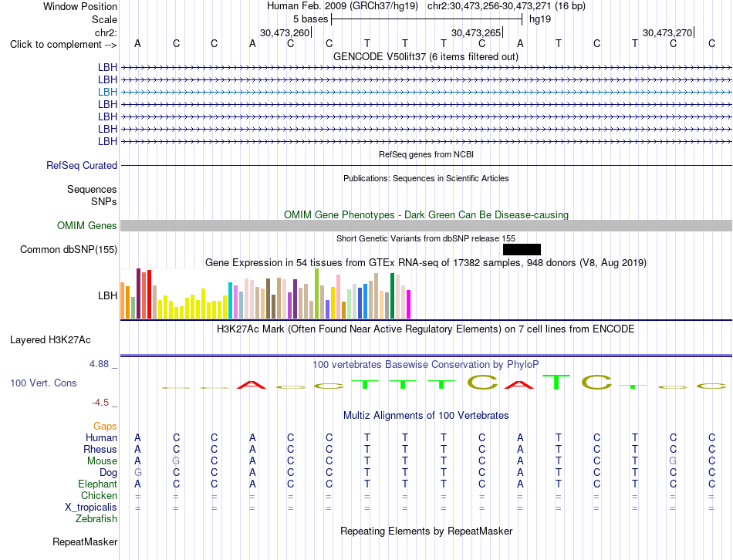The image size is (733, 560).
Task: Open 100 vertebrates Basewise Conservation by PhyloP title
Action: pyautogui.click(x=426, y=364)
